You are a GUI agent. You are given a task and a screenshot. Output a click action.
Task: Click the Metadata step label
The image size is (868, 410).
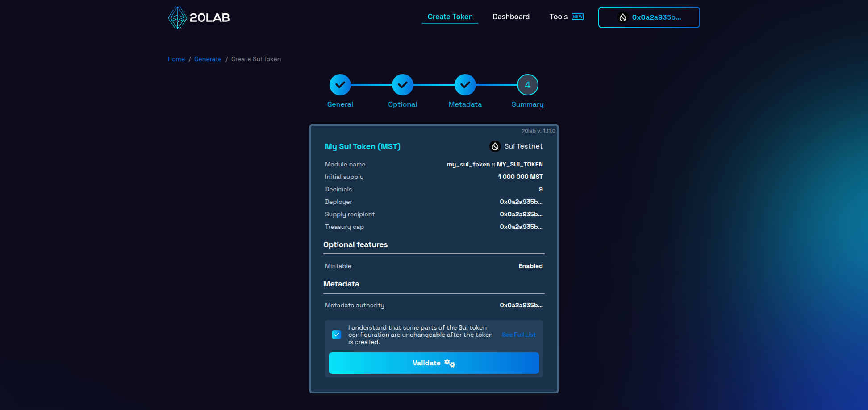click(465, 104)
